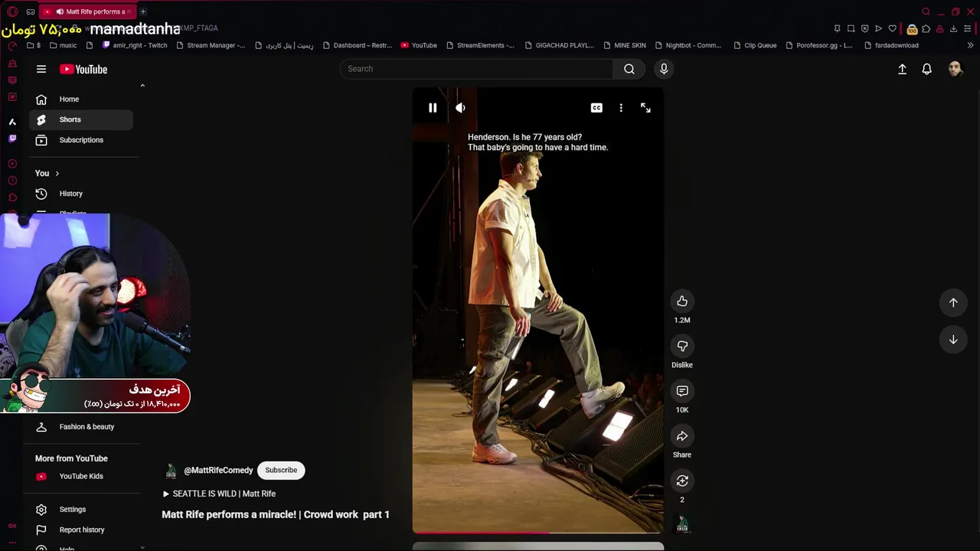Open the Opera main menu logo
This screenshot has height=551, width=980.
click(12, 11)
